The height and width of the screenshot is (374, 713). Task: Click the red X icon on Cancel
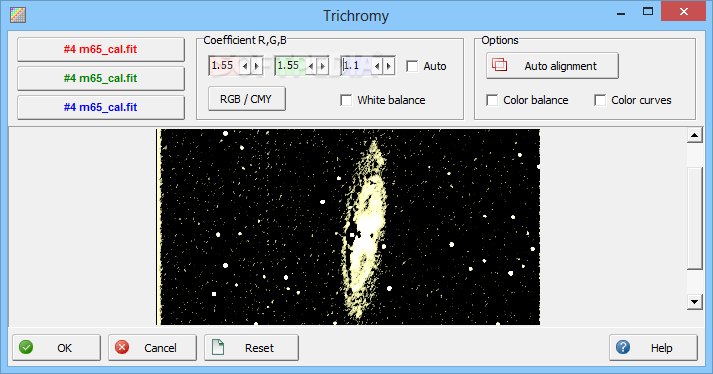click(x=122, y=348)
